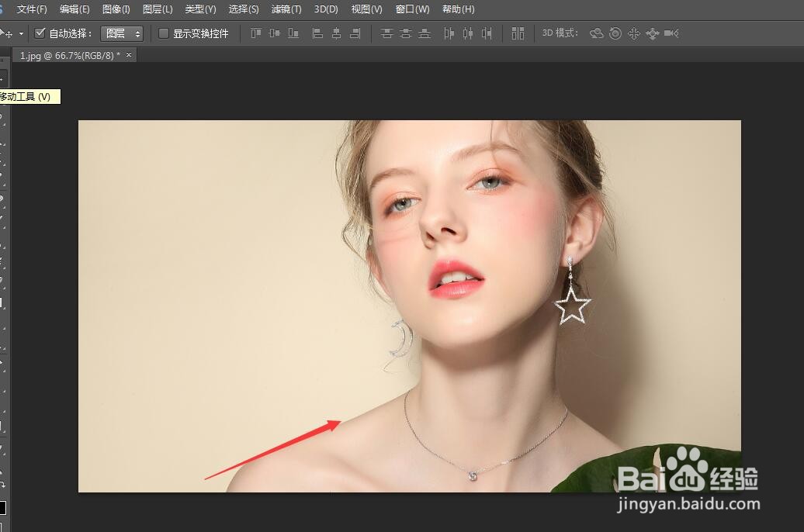804x532 pixels.
Task: Open the 选择(S) menu
Action: click(x=244, y=9)
